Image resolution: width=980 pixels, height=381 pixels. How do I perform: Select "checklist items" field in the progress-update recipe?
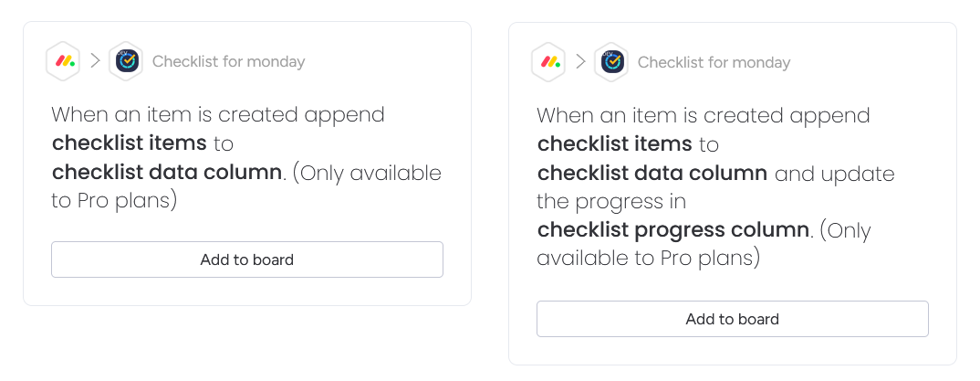pyautogui.click(x=615, y=144)
